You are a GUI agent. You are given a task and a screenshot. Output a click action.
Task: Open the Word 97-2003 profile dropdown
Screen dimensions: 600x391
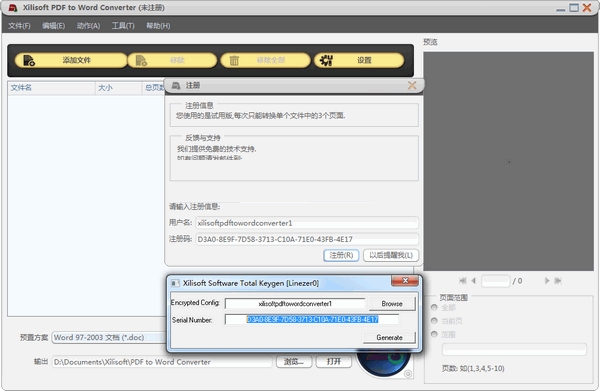(109, 337)
